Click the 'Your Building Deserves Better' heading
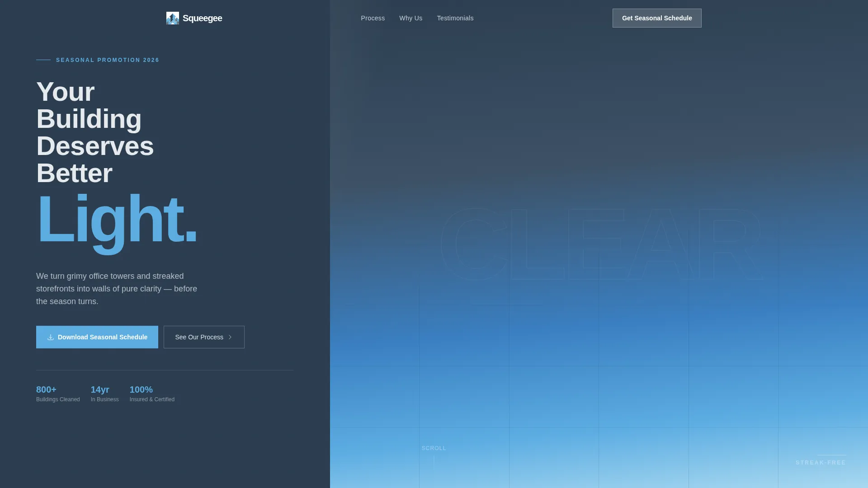The height and width of the screenshot is (488, 868). pos(95,132)
